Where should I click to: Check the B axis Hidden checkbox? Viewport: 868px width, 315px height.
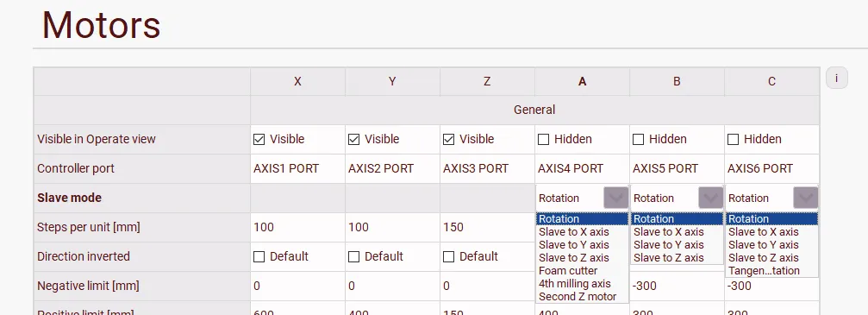point(638,139)
